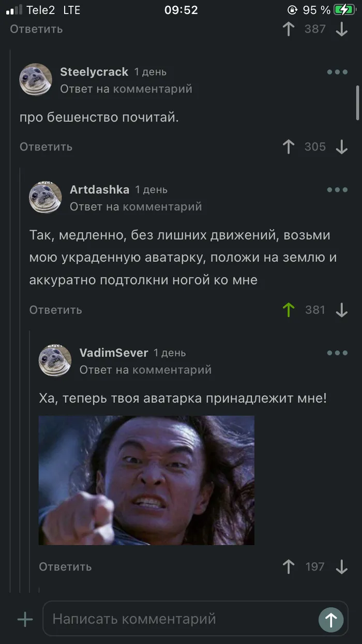Downvote Steelycrack's comment

[x=341, y=147]
